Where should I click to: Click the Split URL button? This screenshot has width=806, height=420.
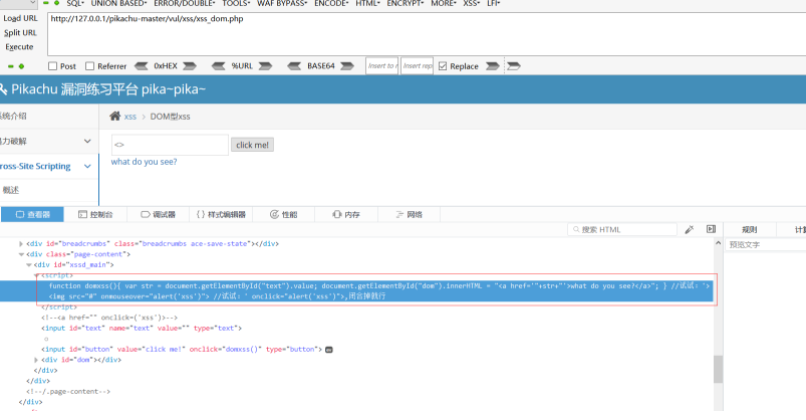tap(21, 32)
